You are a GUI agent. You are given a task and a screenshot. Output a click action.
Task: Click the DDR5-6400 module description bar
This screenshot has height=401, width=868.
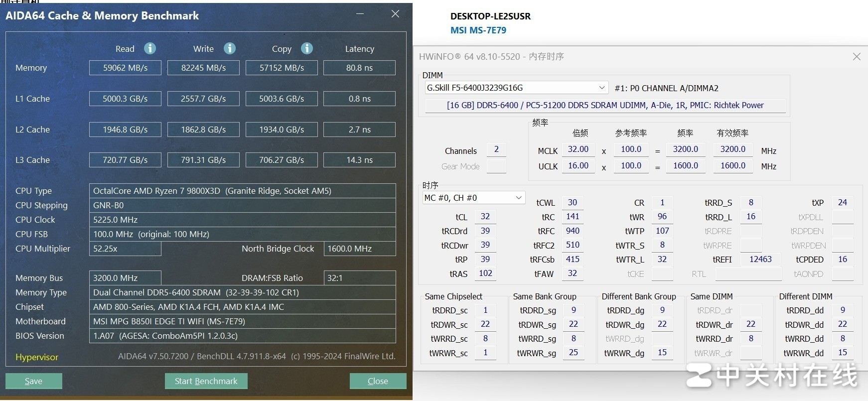[x=605, y=106]
